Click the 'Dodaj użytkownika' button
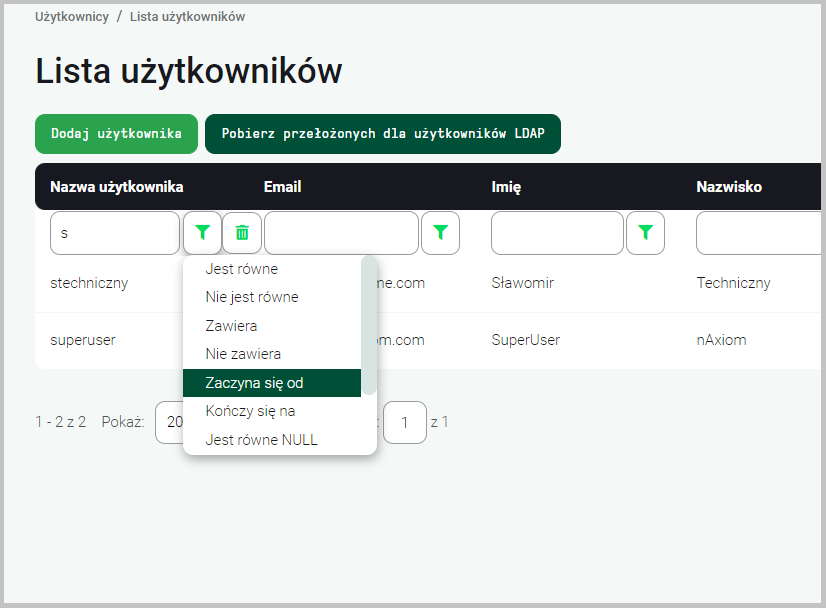The width and height of the screenshot is (826, 608). [x=116, y=133]
